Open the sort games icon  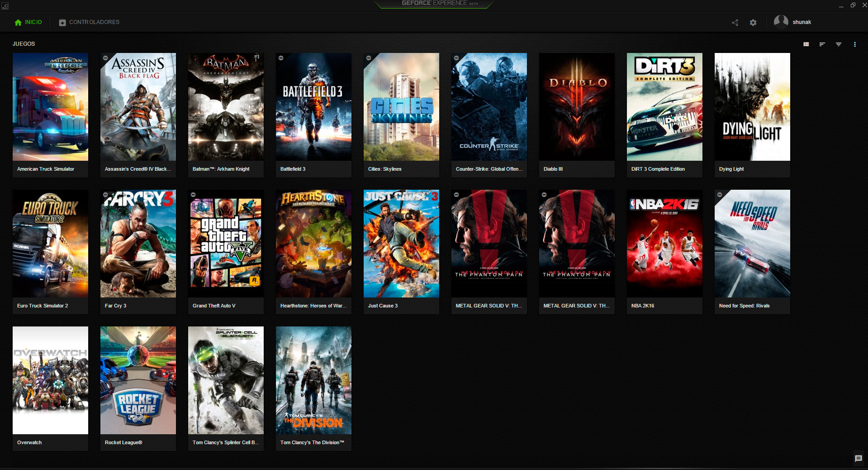pyautogui.click(x=822, y=44)
